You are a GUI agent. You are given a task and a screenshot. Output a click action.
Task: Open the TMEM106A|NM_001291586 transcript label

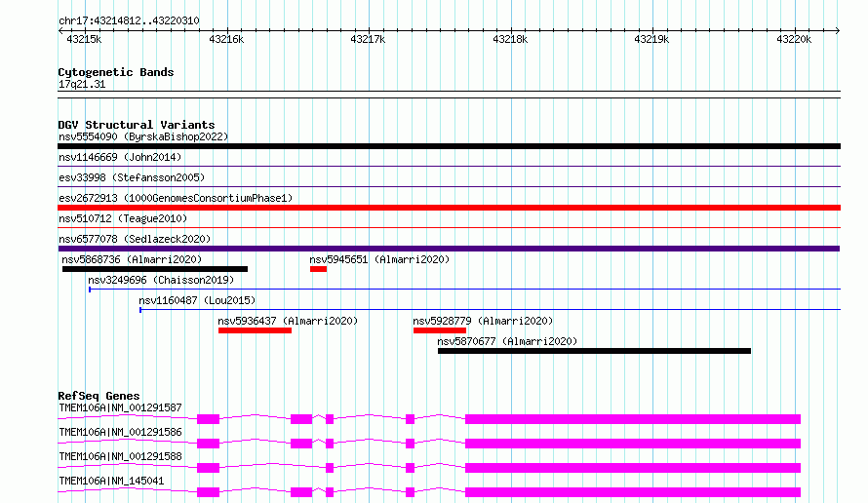point(120,432)
